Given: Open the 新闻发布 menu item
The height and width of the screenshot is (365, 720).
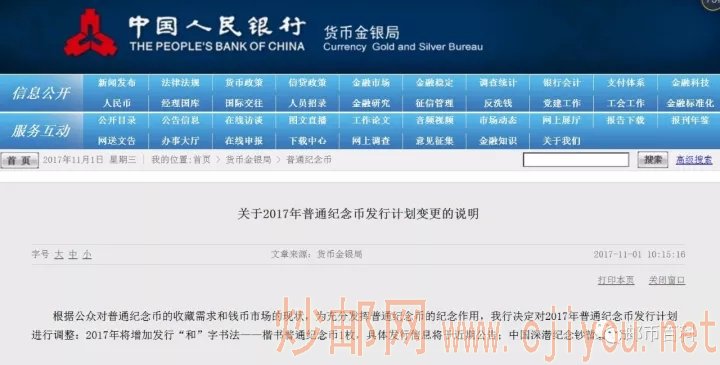Looking at the screenshot, I should (117, 83).
